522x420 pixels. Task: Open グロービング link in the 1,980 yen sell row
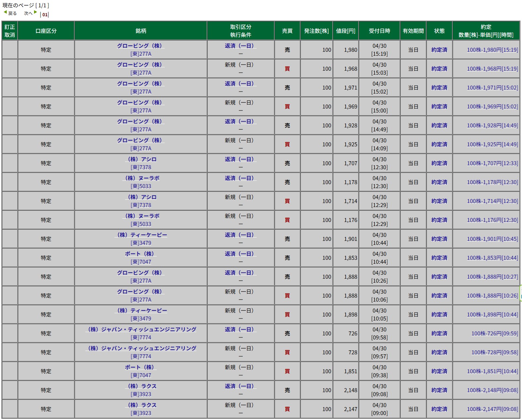point(141,46)
